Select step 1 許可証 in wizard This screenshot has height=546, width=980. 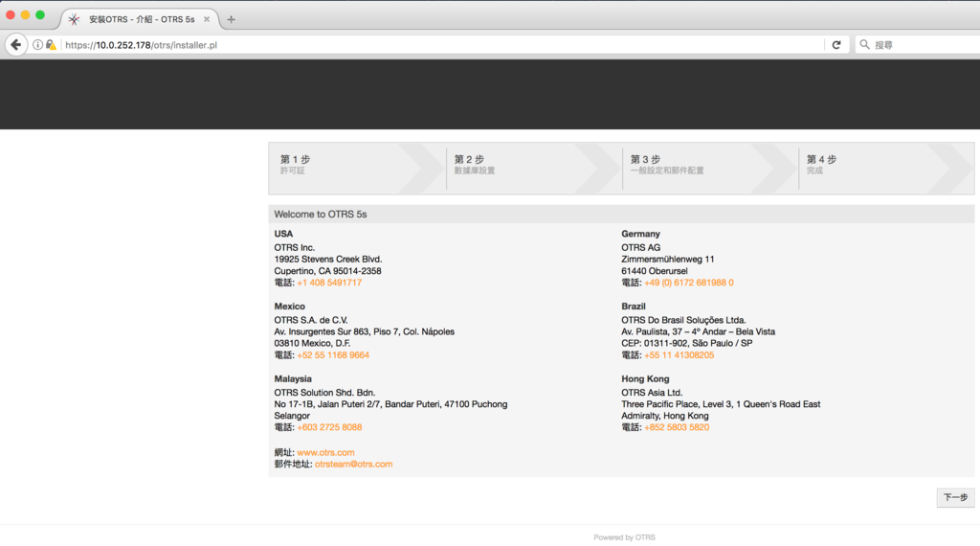pos(358,169)
